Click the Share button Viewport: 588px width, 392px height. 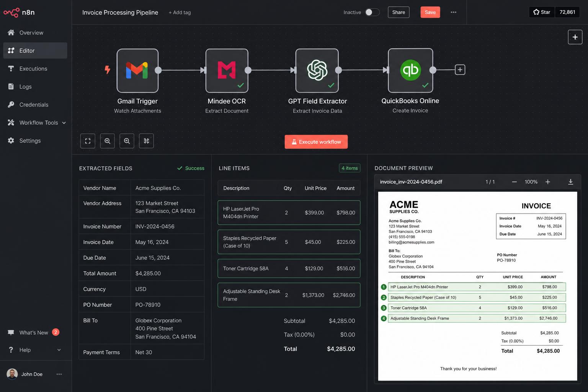[x=399, y=12]
